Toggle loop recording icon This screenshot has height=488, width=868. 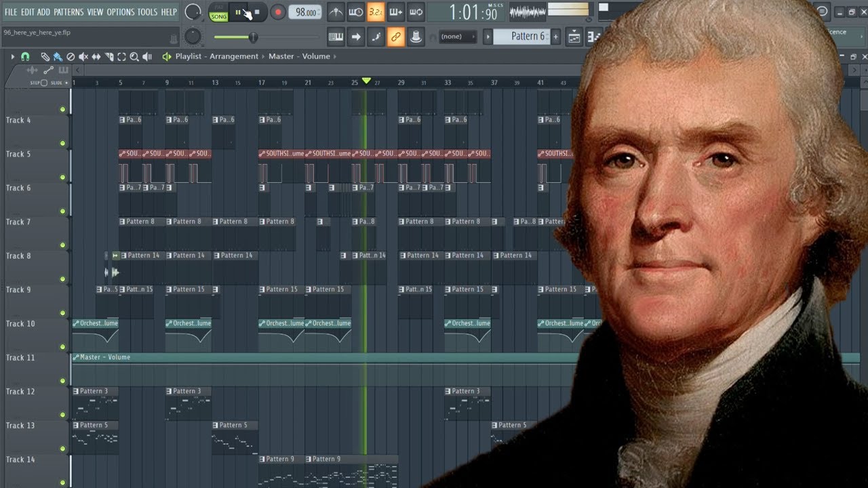(416, 12)
